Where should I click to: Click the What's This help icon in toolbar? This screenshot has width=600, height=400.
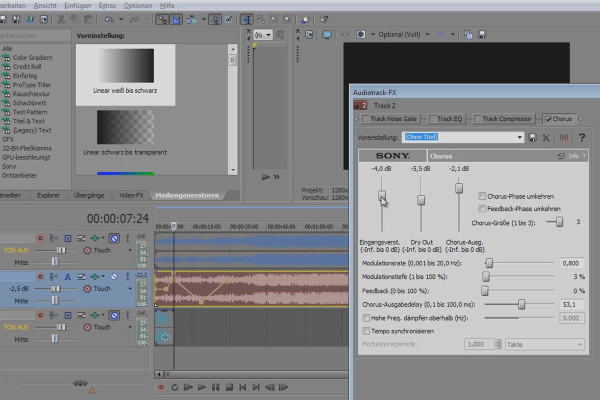324,19
